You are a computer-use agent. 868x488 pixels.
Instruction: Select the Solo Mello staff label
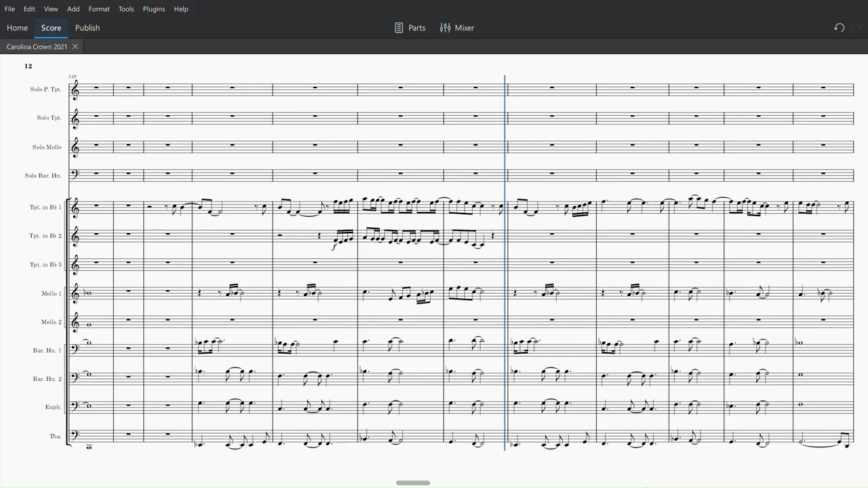tap(47, 147)
